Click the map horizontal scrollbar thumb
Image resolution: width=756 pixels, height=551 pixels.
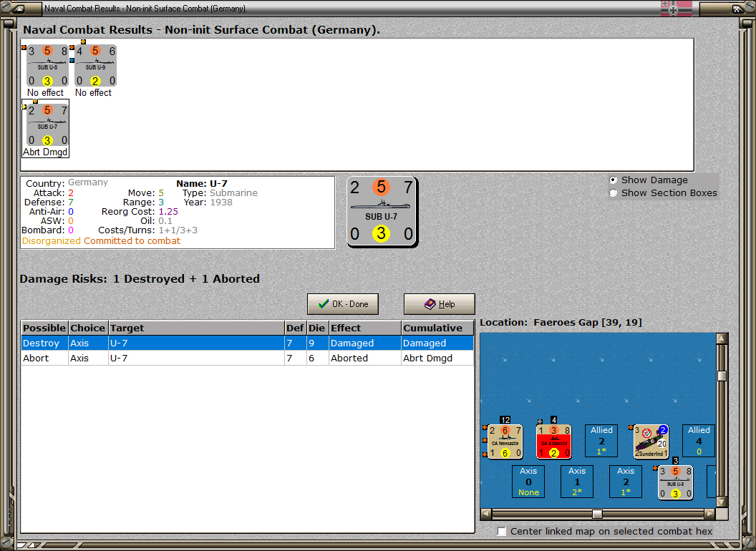tap(597, 514)
